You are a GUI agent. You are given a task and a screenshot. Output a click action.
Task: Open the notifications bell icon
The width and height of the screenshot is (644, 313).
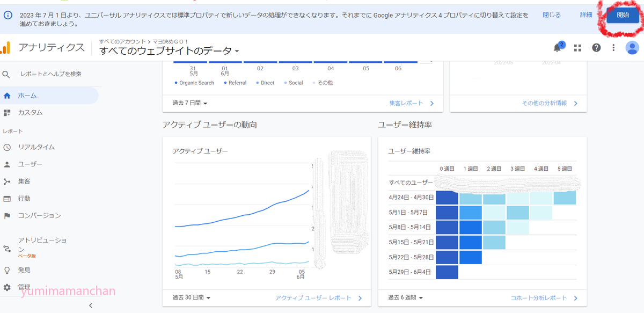[x=558, y=48]
